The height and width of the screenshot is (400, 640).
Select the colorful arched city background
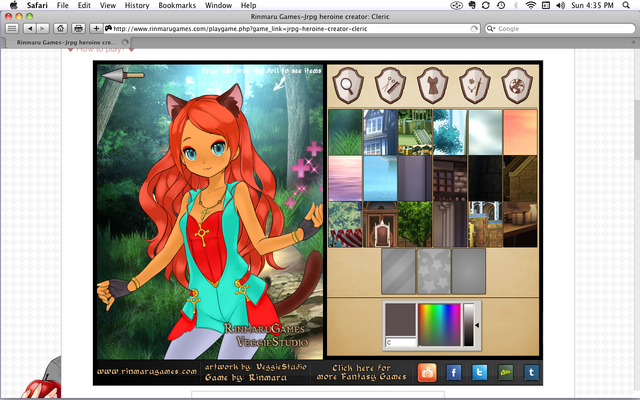[485, 224]
